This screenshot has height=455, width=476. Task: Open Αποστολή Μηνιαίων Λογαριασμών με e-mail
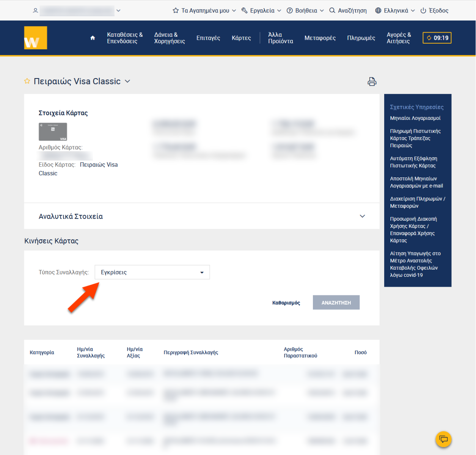(416, 182)
